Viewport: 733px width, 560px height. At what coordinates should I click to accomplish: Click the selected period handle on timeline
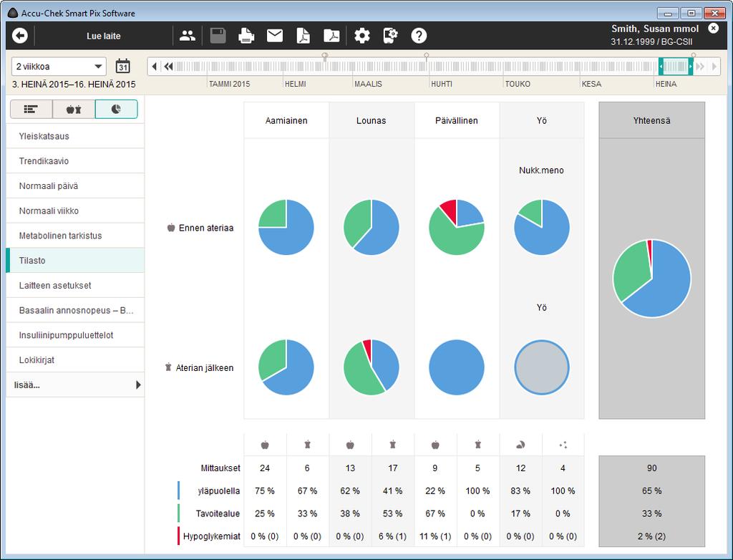(x=676, y=67)
